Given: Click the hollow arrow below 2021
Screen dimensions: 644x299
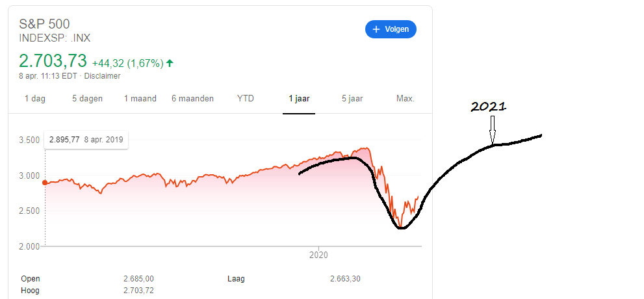Looking at the screenshot, I should click(492, 130).
